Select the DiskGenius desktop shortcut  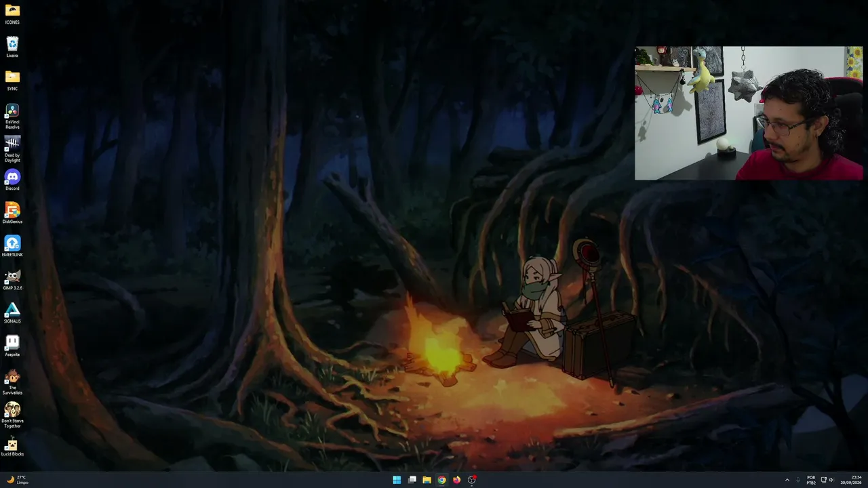coord(12,213)
